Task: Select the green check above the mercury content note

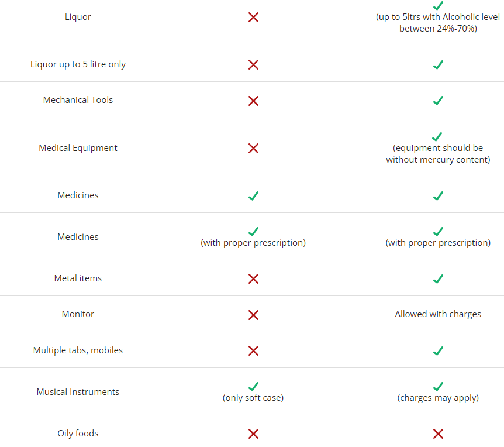Action: (x=438, y=137)
